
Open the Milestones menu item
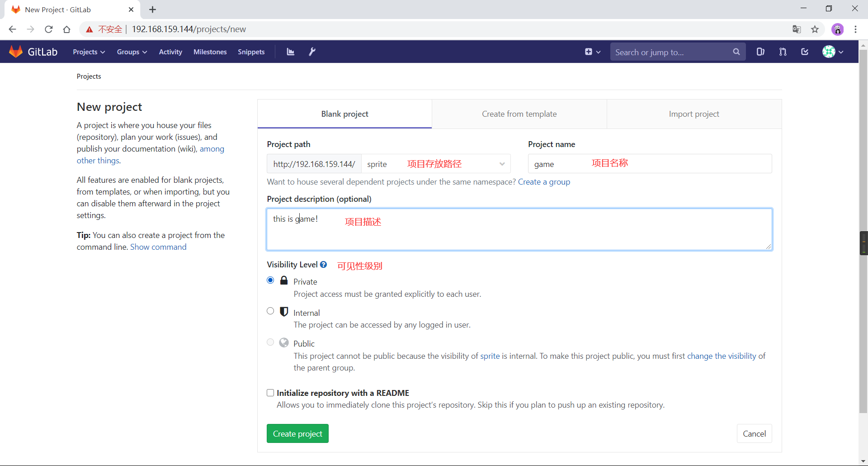[210, 52]
